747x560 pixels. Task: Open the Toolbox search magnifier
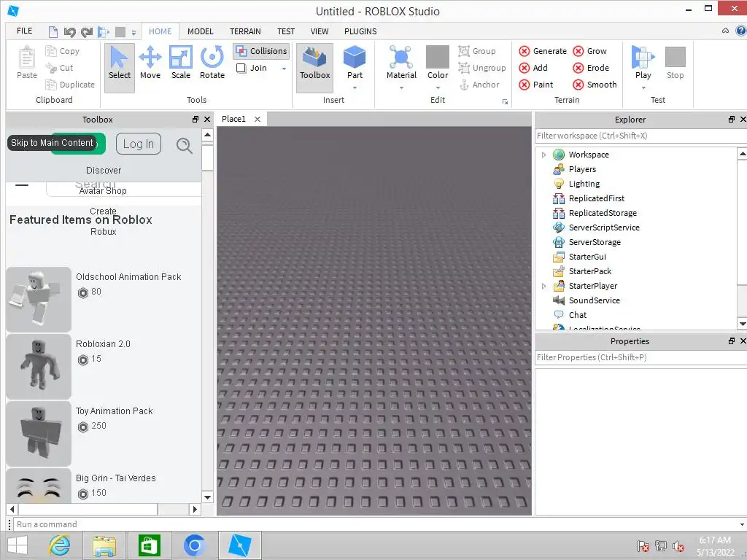184,145
